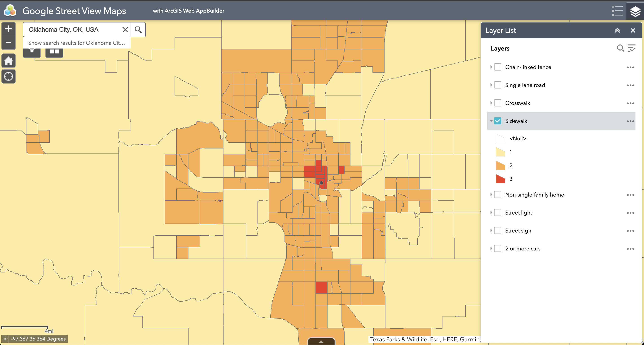Enable the Crosswalk layer checkbox
This screenshot has width=644, height=345.
coord(498,103)
